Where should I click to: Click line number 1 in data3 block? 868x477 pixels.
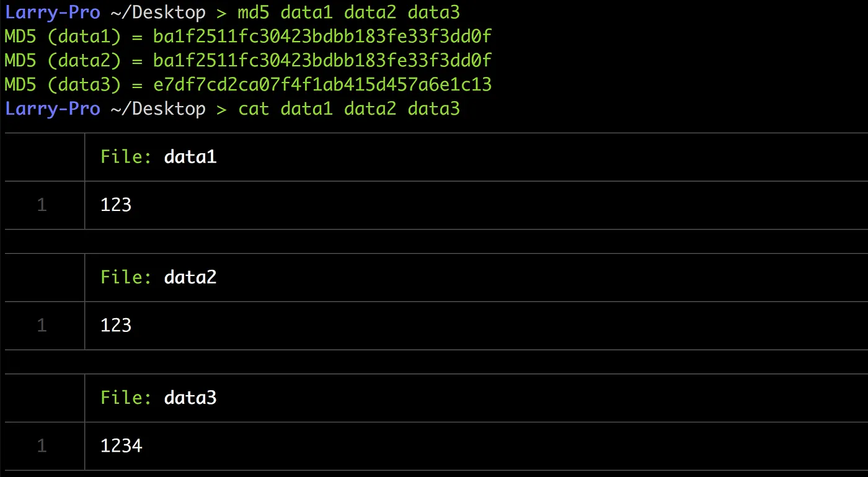pos(42,445)
